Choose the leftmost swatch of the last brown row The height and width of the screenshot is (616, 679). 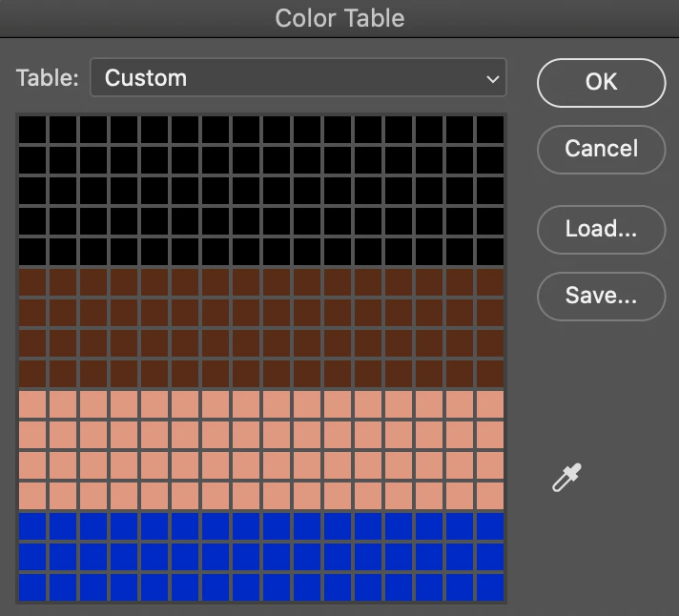(32, 373)
